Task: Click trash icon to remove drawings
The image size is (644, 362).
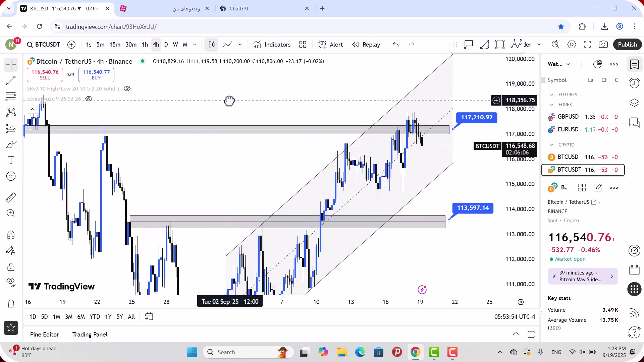Action: (x=11, y=304)
